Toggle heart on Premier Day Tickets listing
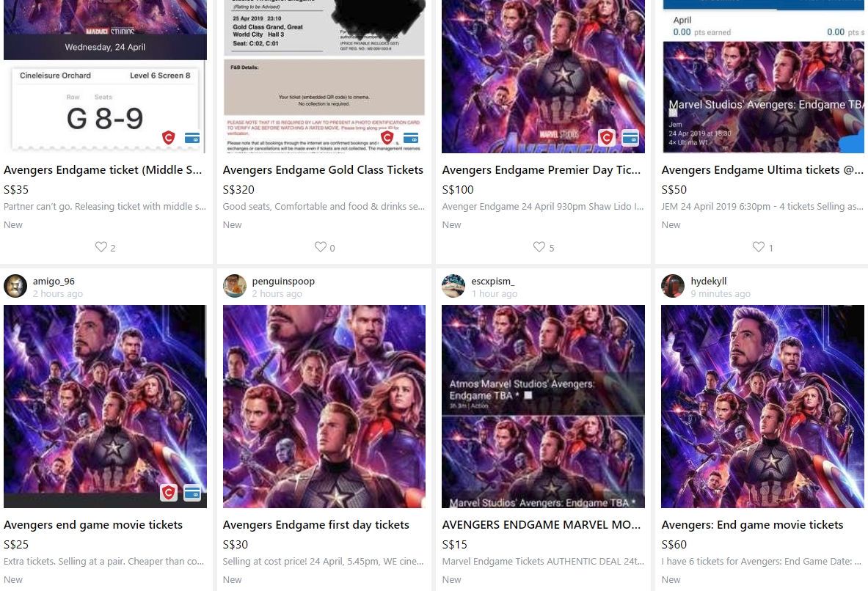This screenshot has height=591, width=868. [x=539, y=247]
